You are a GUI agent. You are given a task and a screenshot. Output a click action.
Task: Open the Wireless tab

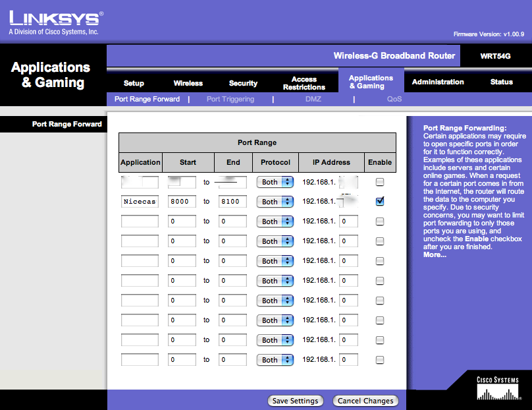[188, 83]
